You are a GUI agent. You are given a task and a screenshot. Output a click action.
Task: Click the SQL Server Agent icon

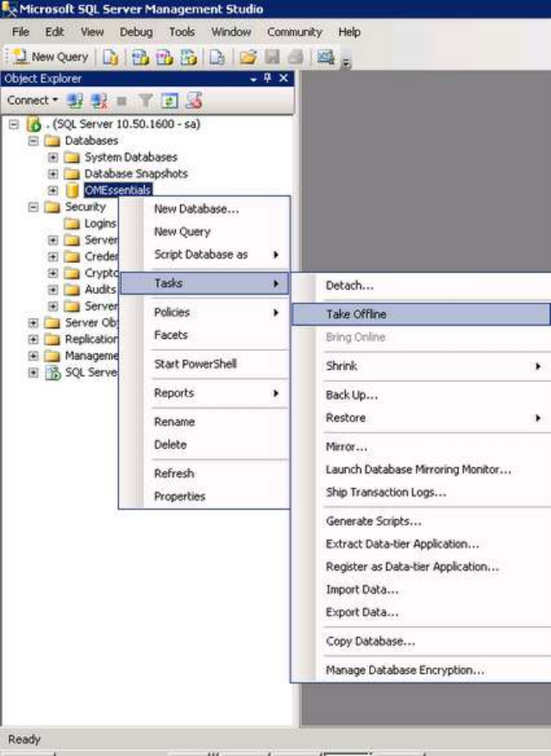coord(53,372)
